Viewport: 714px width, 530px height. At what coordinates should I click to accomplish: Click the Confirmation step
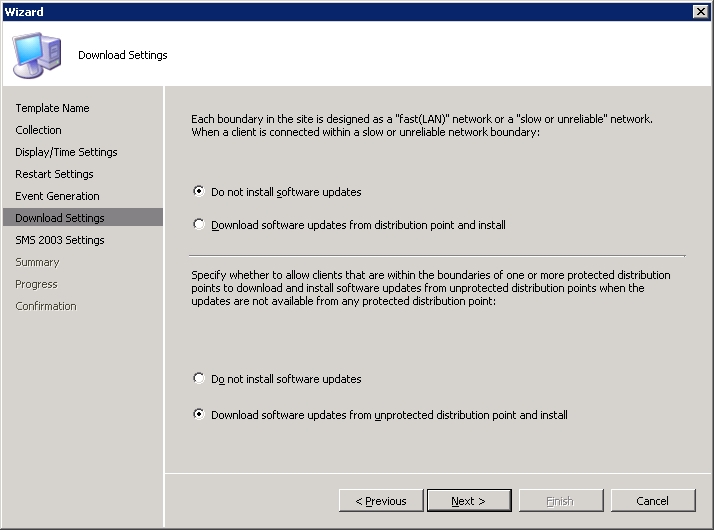pos(46,306)
